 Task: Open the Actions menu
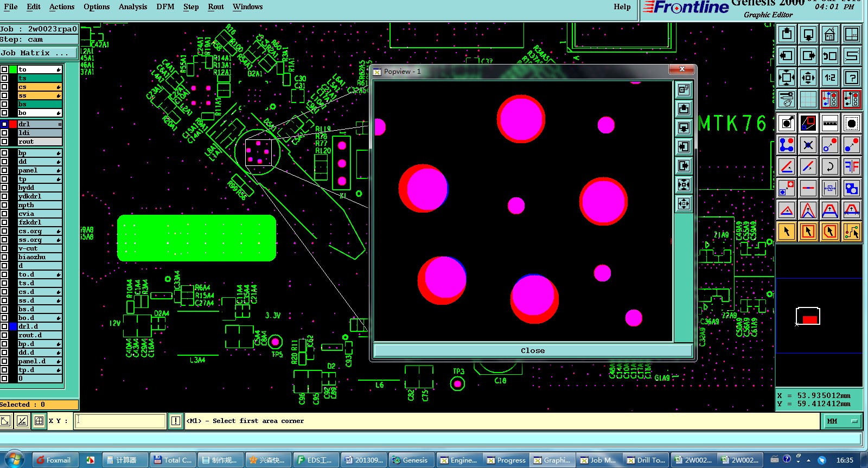(62, 7)
